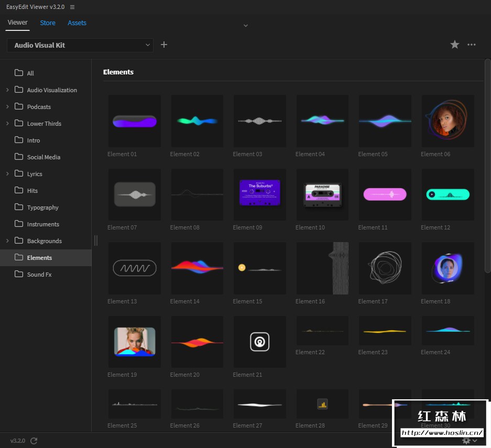The width and height of the screenshot is (491, 448).
Task: Expand the Backgrounds folder arrow
Action: pyautogui.click(x=7, y=241)
